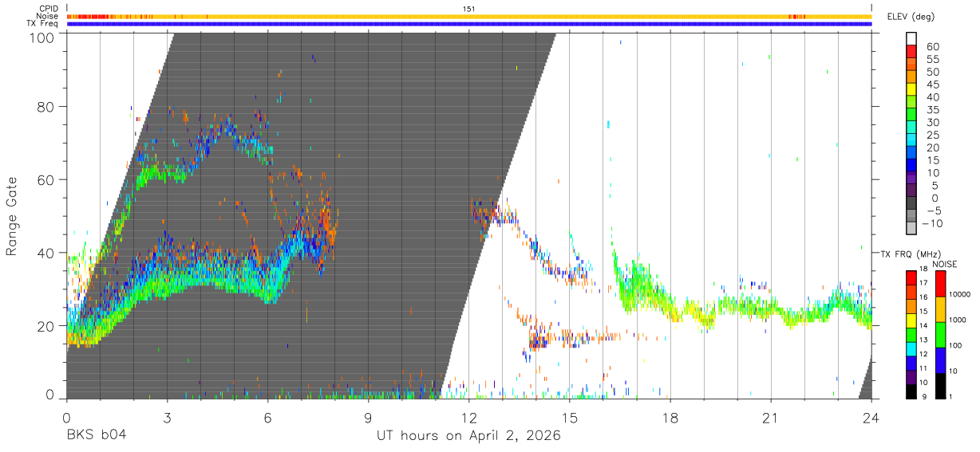This screenshot has height=452, width=980.
Task: Click the yellow segment of the elevation colorbar
Action: pos(912,91)
